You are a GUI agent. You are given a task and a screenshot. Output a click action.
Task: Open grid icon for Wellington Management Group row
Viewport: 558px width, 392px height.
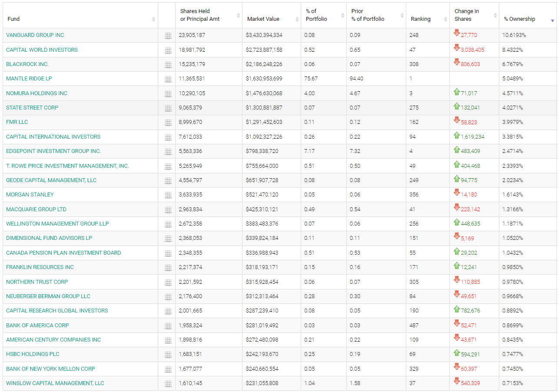tap(168, 224)
